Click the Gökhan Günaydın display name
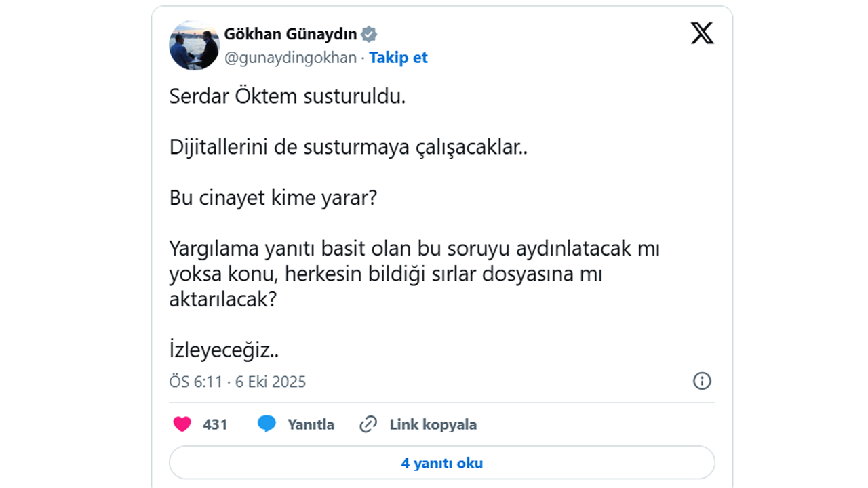868x488 pixels. pyautogui.click(x=290, y=35)
